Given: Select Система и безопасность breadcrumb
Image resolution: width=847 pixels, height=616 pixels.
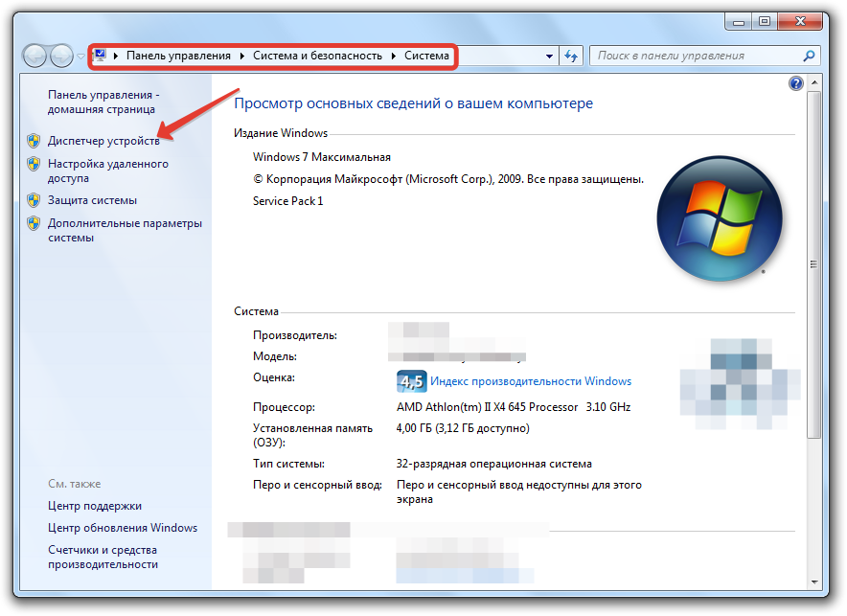Looking at the screenshot, I should pyautogui.click(x=317, y=56).
